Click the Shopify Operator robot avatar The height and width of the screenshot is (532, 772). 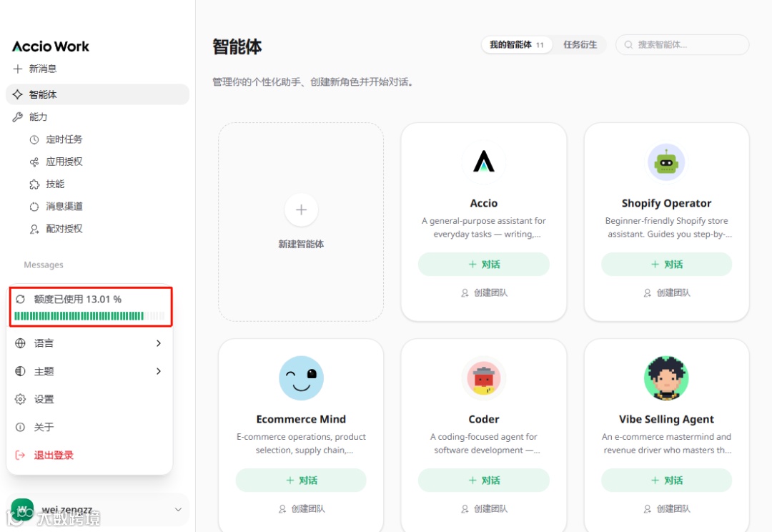click(x=666, y=162)
